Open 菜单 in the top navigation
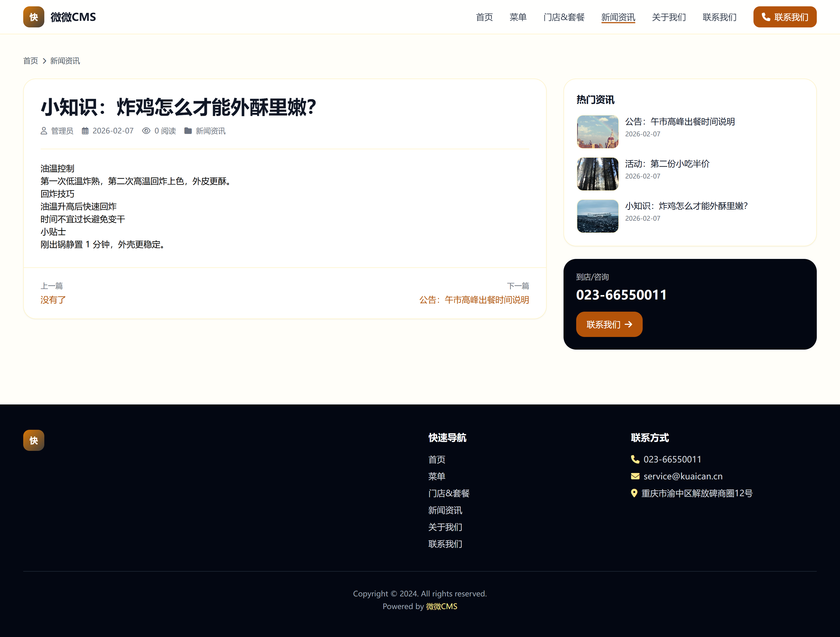Screen dimensions: 840x637 tap(518, 17)
